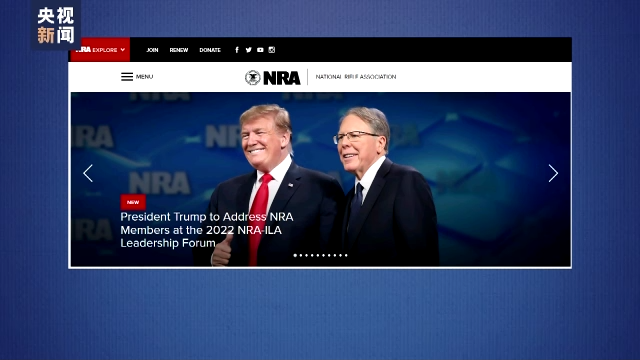The height and width of the screenshot is (360, 640).
Task: Open the hamburger MENU icon
Action: 127,77
